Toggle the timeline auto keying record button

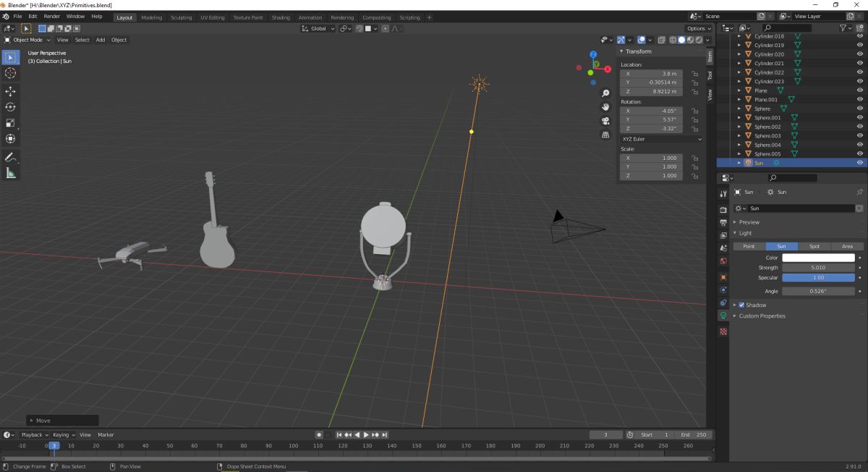[319, 435]
